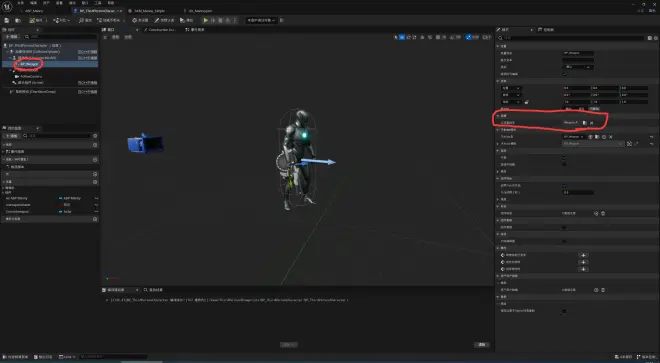Open the variable category dropdown in Details
The image size is (660, 363).
click(578, 67)
